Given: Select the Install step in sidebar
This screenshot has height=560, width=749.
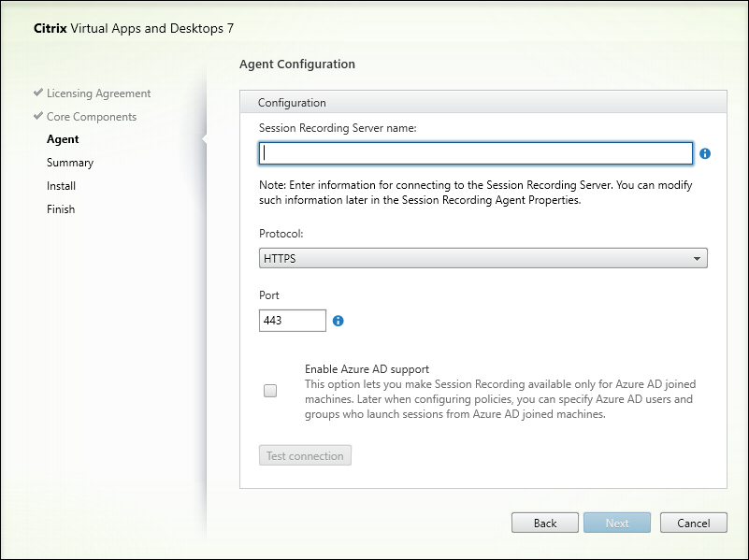Looking at the screenshot, I should 61,186.
